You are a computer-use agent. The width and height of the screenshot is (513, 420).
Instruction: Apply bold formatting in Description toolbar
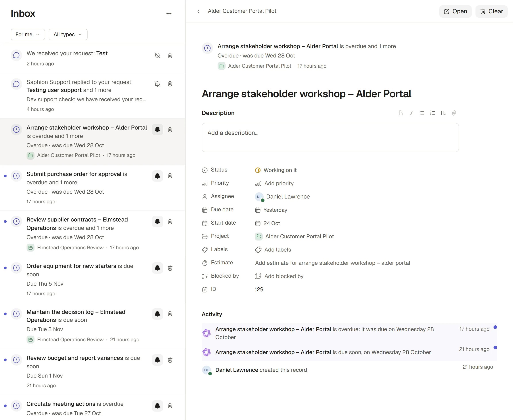click(400, 113)
